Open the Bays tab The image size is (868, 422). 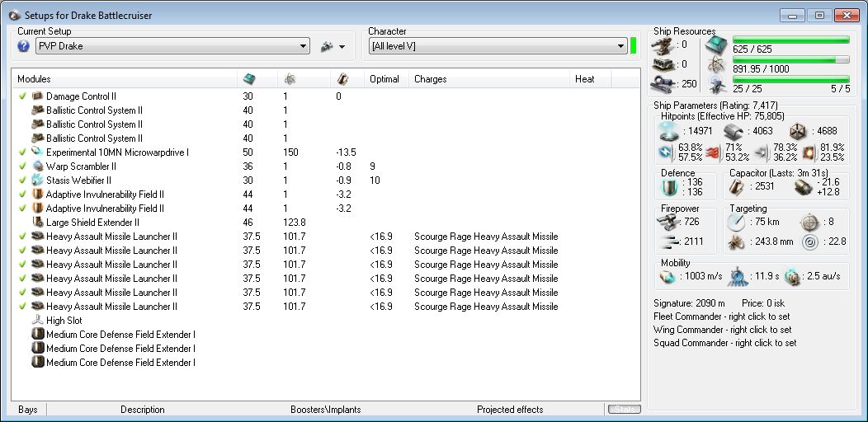click(x=28, y=410)
